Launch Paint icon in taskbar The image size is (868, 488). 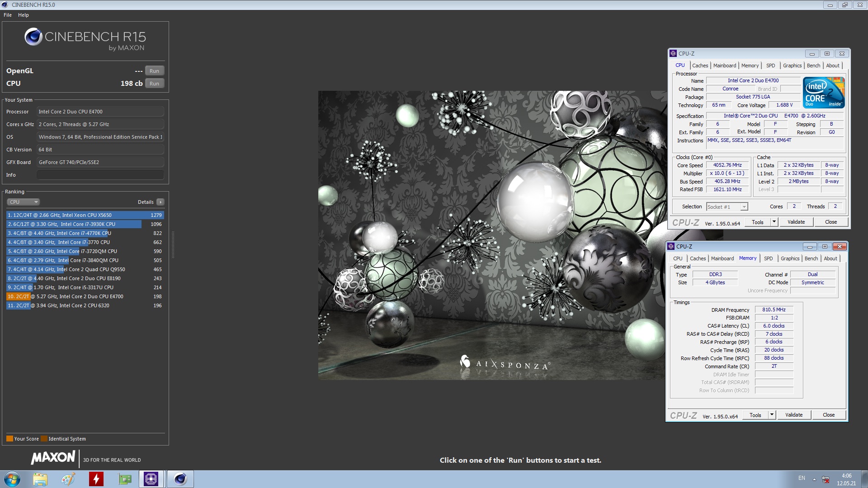click(68, 479)
